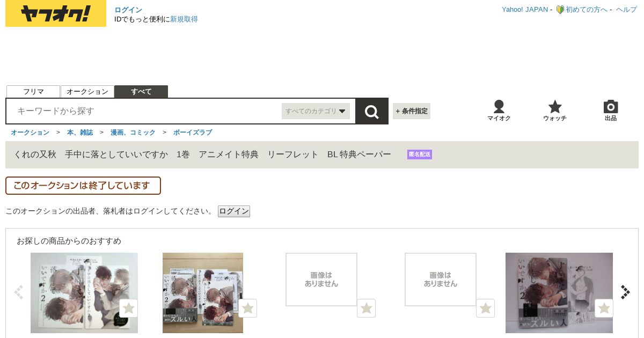Switch to オークション tab
The image size is (644, 338).
point(87,92)
